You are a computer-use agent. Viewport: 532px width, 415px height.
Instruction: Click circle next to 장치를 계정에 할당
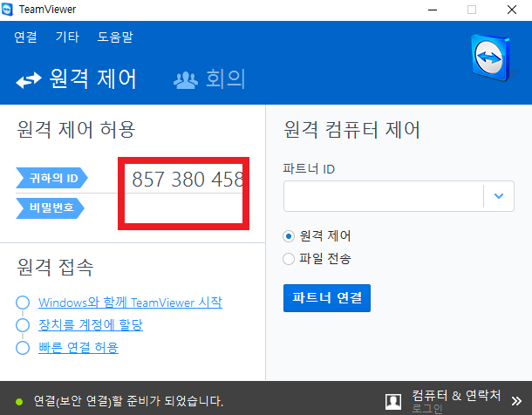coord(23,325)
